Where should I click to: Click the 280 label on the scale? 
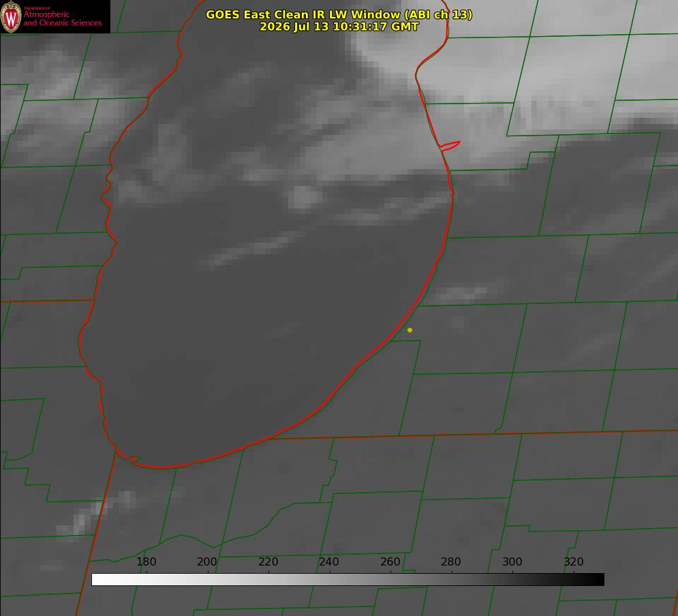click(451, 561)
